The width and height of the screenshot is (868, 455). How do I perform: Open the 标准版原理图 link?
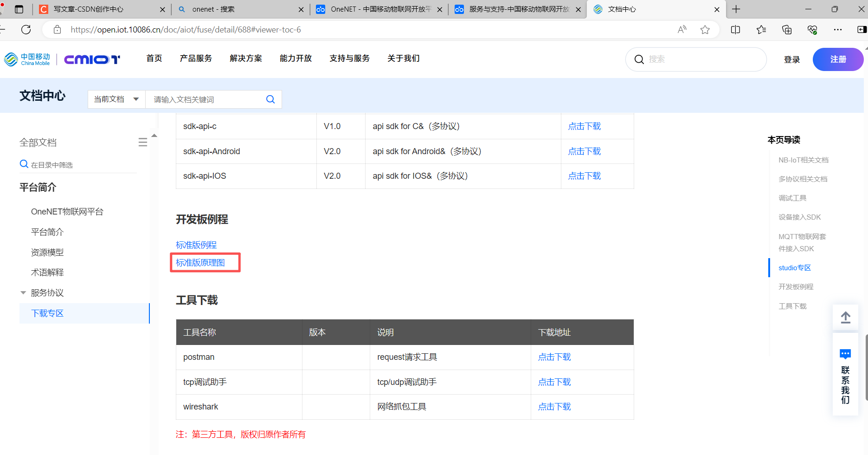click(200, 263)
